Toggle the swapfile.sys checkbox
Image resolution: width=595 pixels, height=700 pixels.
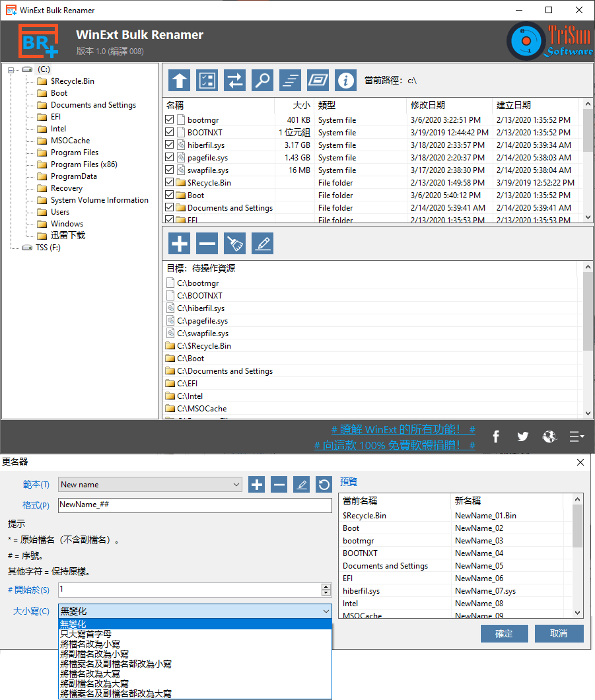(x=169, y=169)
